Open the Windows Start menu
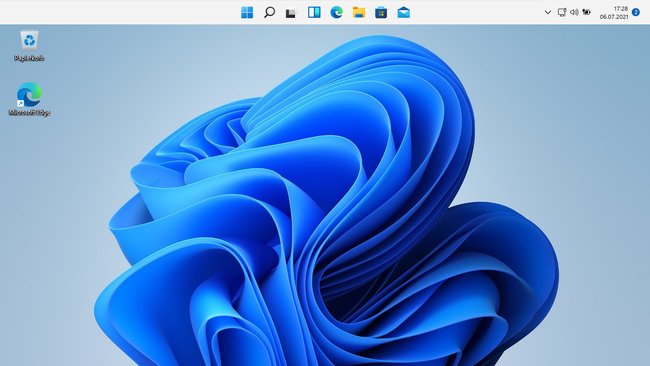 click(247, 12)
